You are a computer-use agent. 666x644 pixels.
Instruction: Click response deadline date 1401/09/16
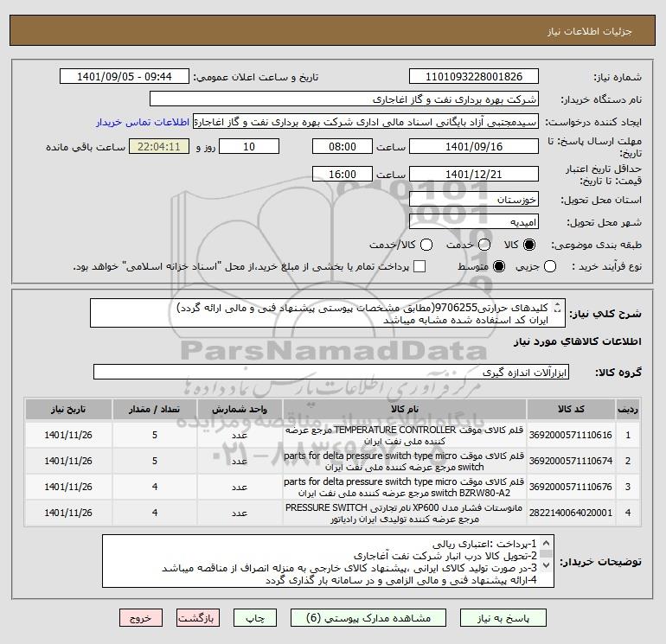pyautogui.click(x=474, y=147)
